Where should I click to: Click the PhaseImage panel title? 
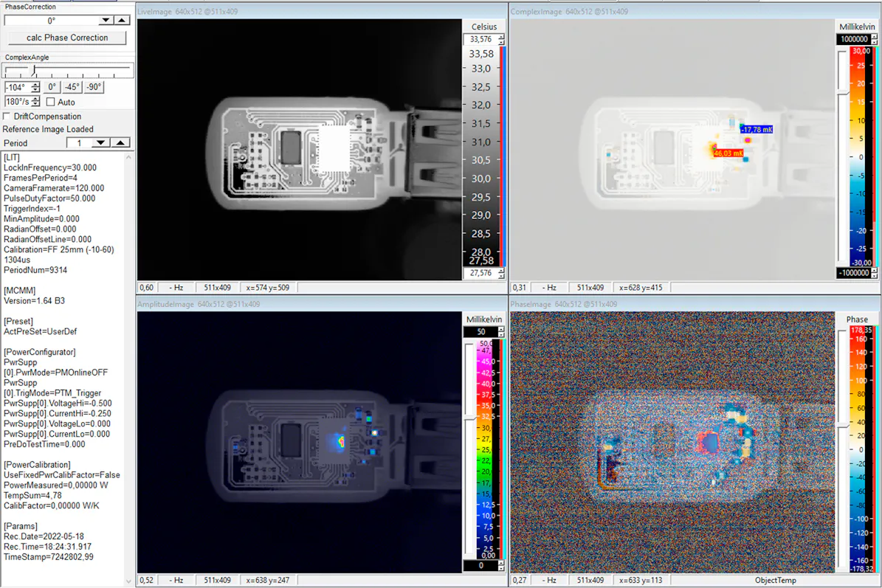563,304
